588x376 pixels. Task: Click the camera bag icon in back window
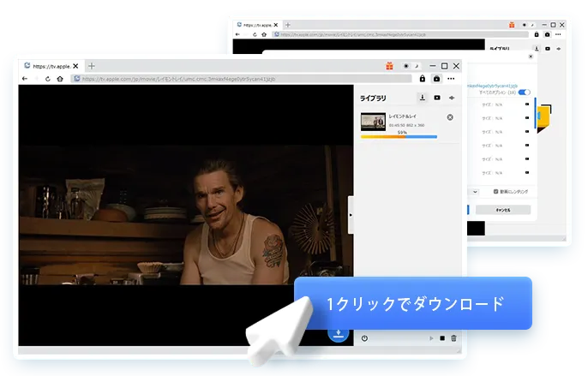tap(547, 34)
